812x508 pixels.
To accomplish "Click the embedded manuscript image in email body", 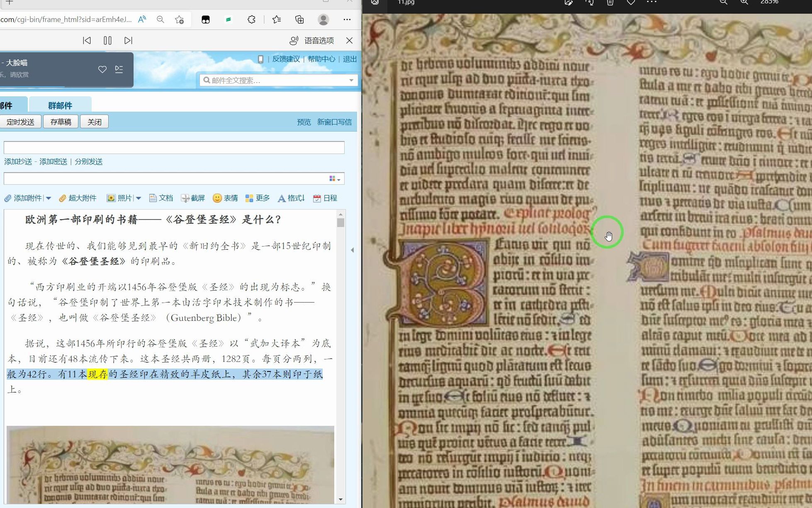I will pyautogui.click(x=170, y=465).
